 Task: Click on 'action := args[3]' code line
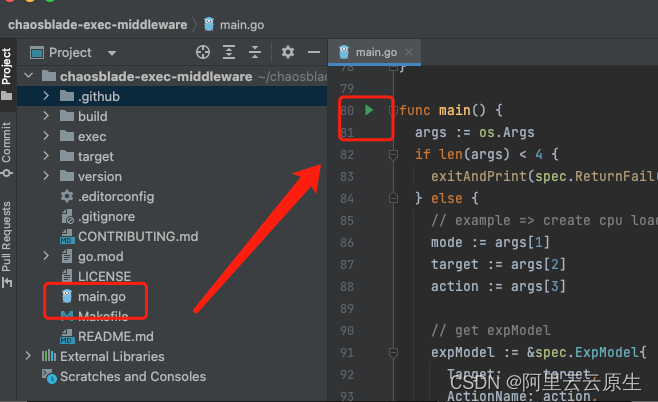pyautogui.click(x=498, y=287)
